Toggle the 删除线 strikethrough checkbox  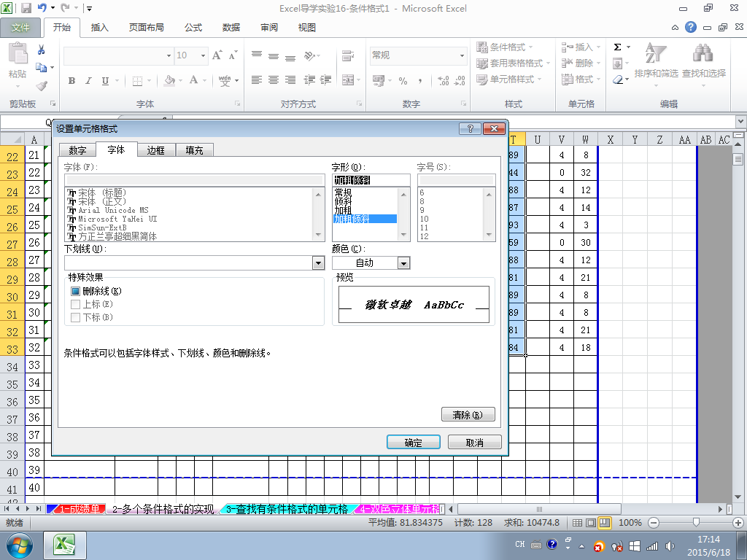point(75,291)
